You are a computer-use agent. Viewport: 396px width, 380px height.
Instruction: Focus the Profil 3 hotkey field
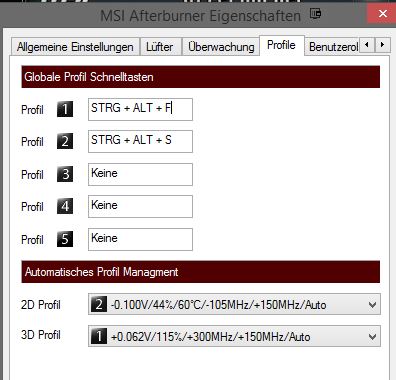pyautogui.click(x=140, y=174)
